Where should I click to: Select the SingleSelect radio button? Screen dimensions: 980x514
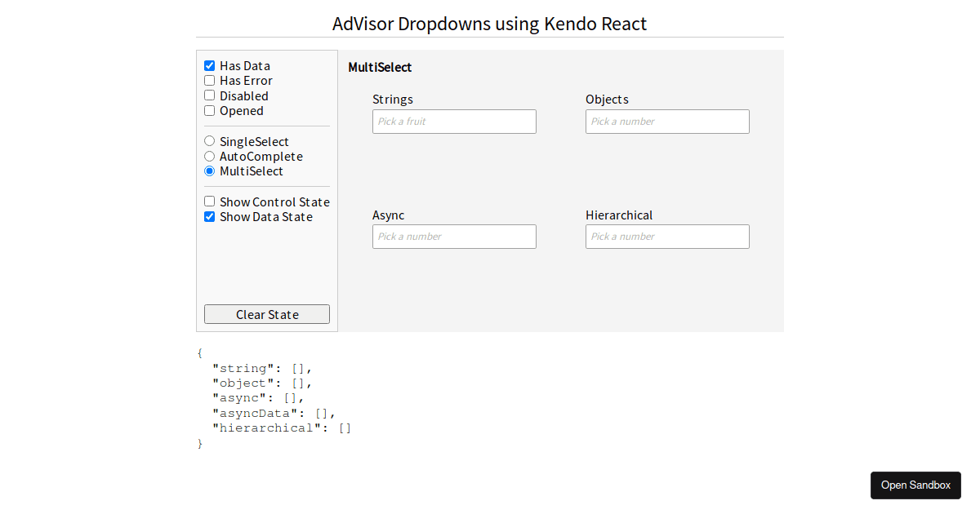click(209, 140)
